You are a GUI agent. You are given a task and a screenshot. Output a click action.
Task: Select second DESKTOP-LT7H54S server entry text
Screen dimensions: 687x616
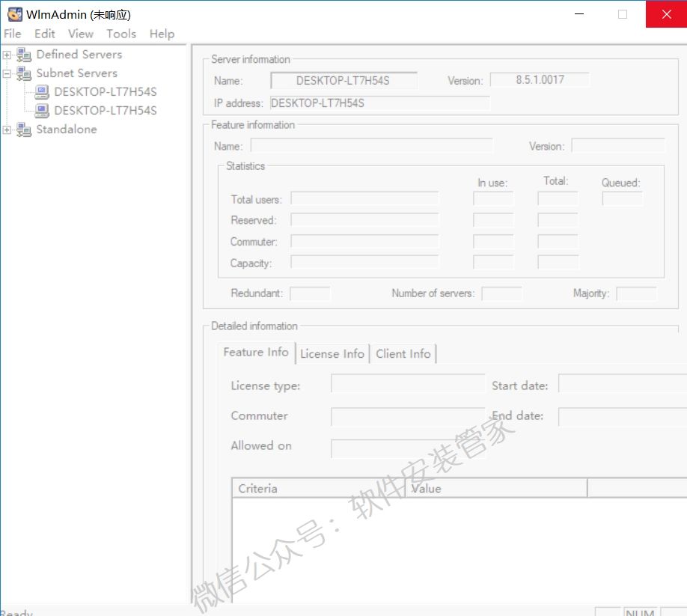point(106,111)
